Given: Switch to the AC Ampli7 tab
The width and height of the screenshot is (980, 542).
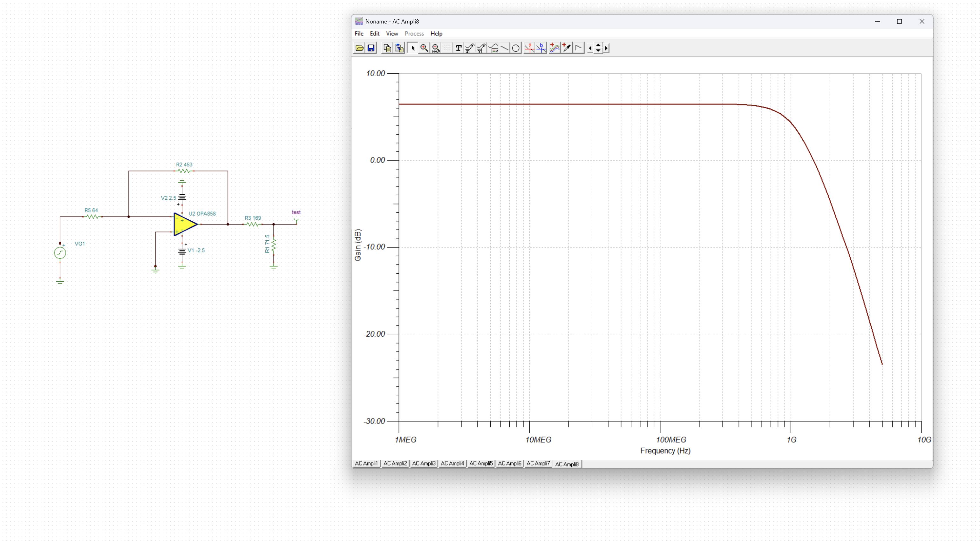Looking at the screenshot, I should coord(538,463).
